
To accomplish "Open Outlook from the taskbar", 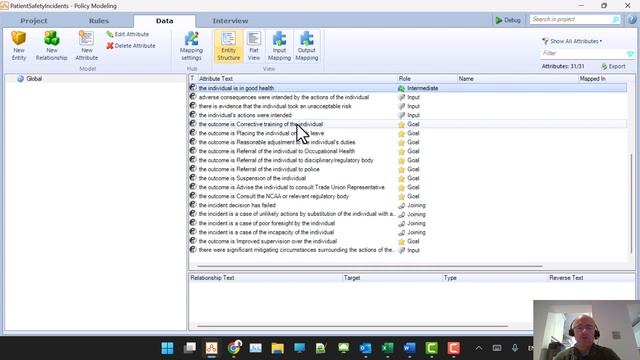I will [x=365, y=348].
